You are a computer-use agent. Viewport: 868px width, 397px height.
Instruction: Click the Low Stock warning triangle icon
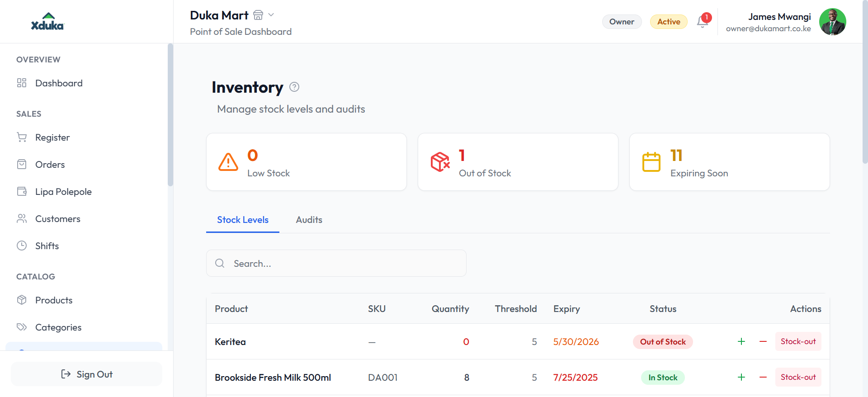coord(228,162)
